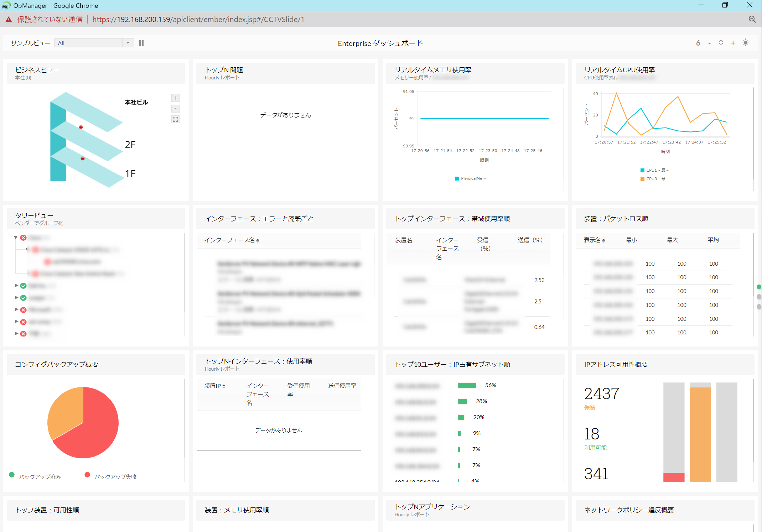Click the red marker on 2F floor
Viewport: 762px width, 532px height.
(x=81, y=127)
